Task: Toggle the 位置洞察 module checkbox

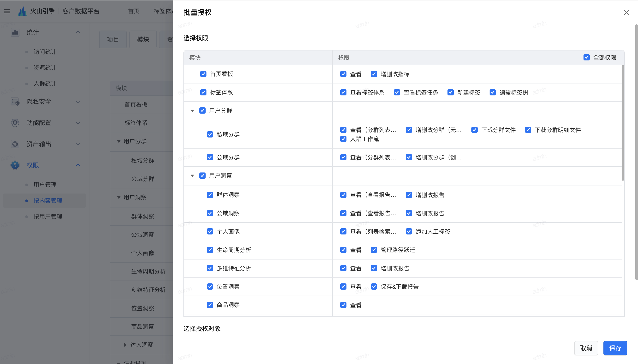Action: tap(210, 287)
